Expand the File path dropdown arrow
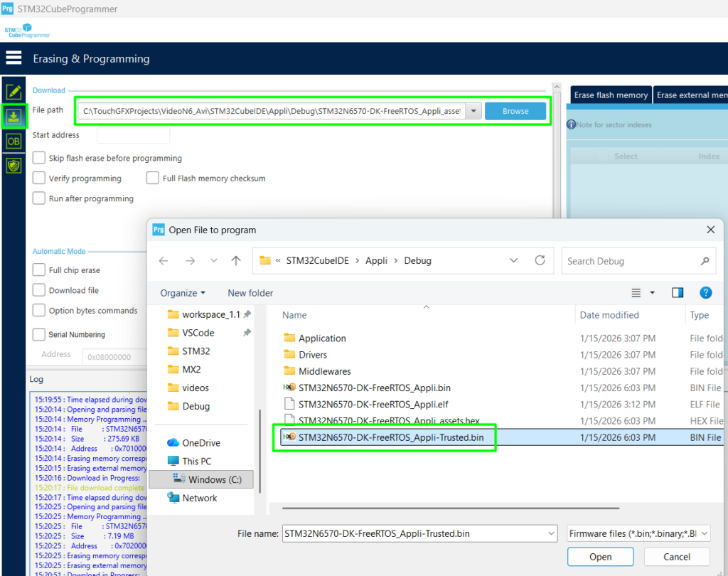This screenshot has height=576, width=728. (x=473, y=111)
